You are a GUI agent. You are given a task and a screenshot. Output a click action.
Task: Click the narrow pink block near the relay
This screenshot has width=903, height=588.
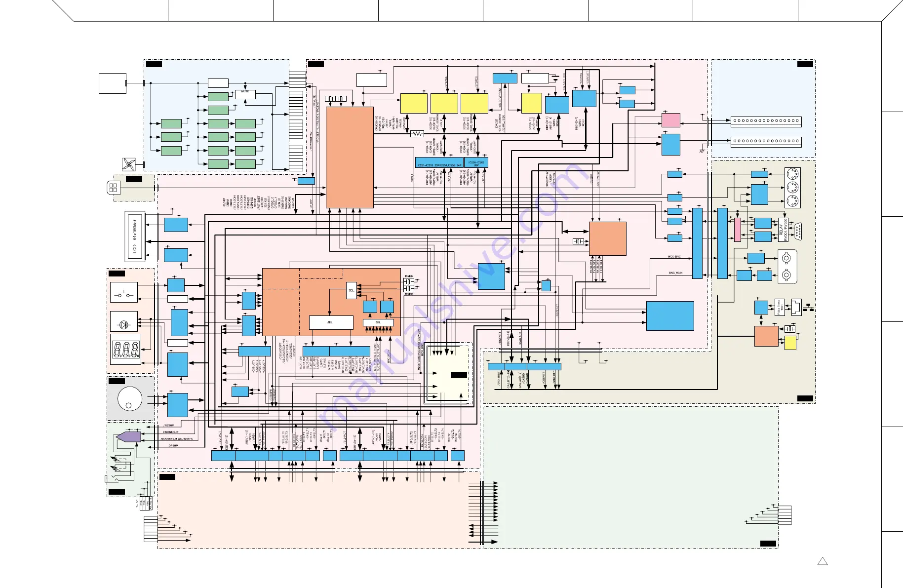[x=738, y=230]
